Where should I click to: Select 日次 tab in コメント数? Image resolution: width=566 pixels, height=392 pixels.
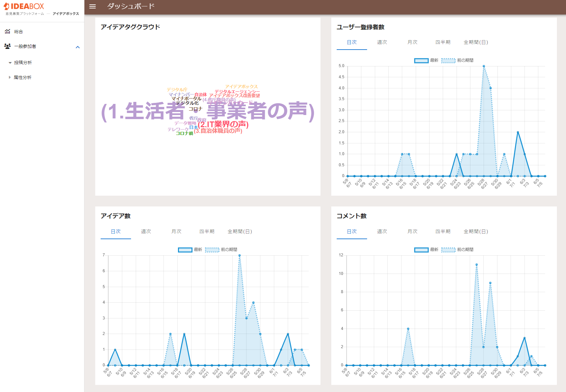[x=352, y=231]
